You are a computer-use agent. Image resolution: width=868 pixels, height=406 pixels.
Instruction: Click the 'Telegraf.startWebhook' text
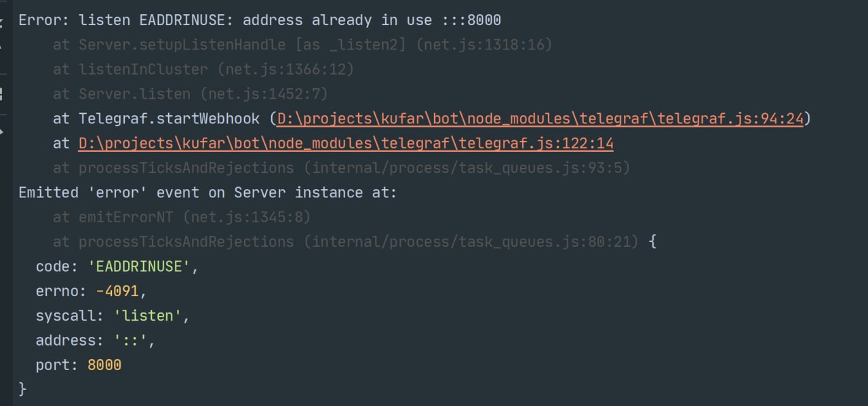169,119
